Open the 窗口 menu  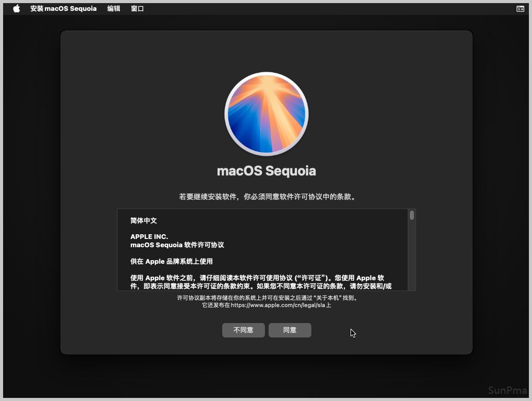(138, 9)
